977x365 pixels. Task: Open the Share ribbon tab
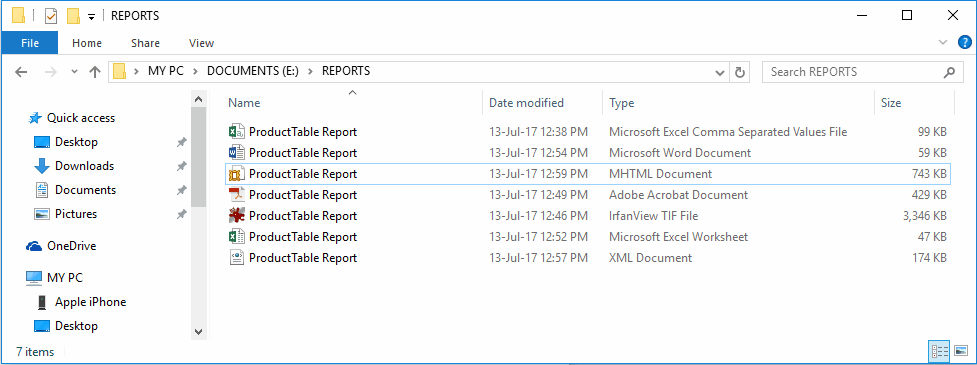coord(145,43)
